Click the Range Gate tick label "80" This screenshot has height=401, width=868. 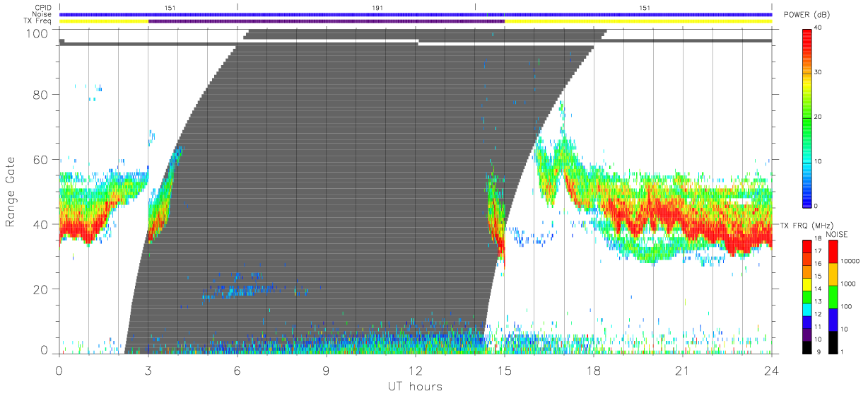click(42, 95)
